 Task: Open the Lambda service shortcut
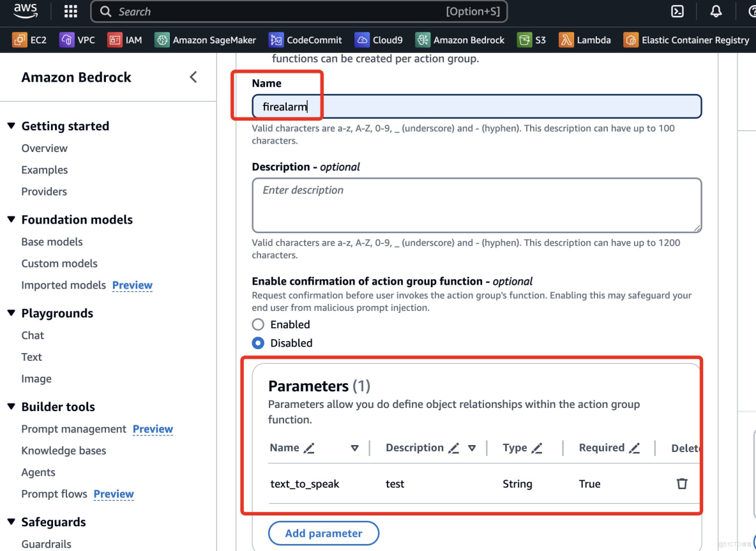click(x=585, y=40)
